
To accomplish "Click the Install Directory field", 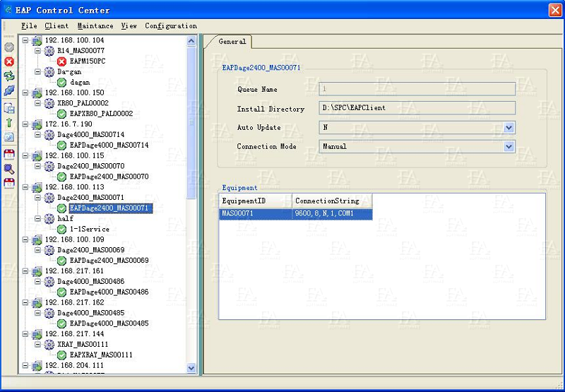I will point(417,109).
